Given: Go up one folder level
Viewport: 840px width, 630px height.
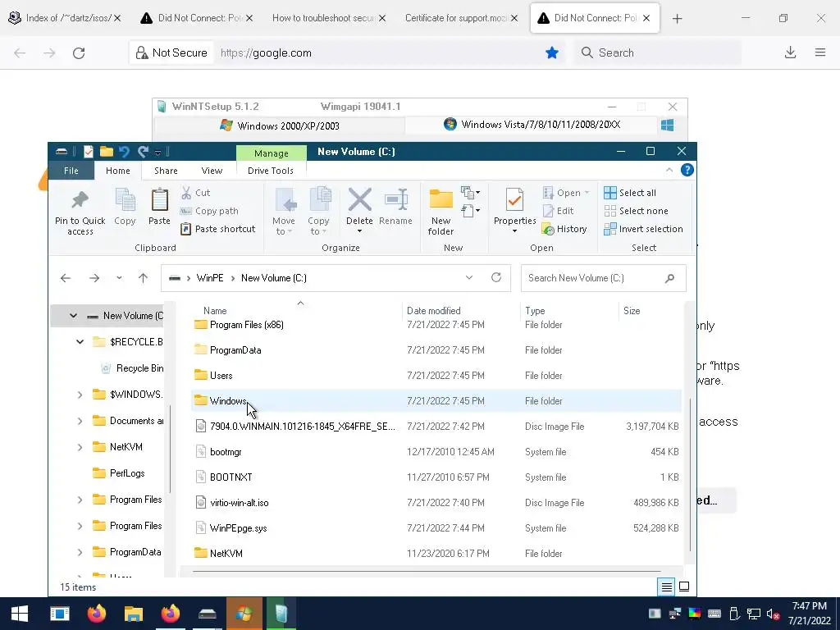Looking at the screenshot, I should (x=143, y=278).
